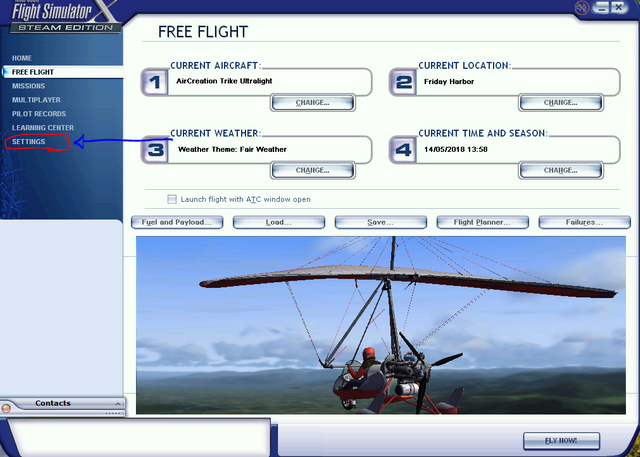Expand the Contacts panel chevron
Viewport: 640px width, 457px height.
pos(118,404)
